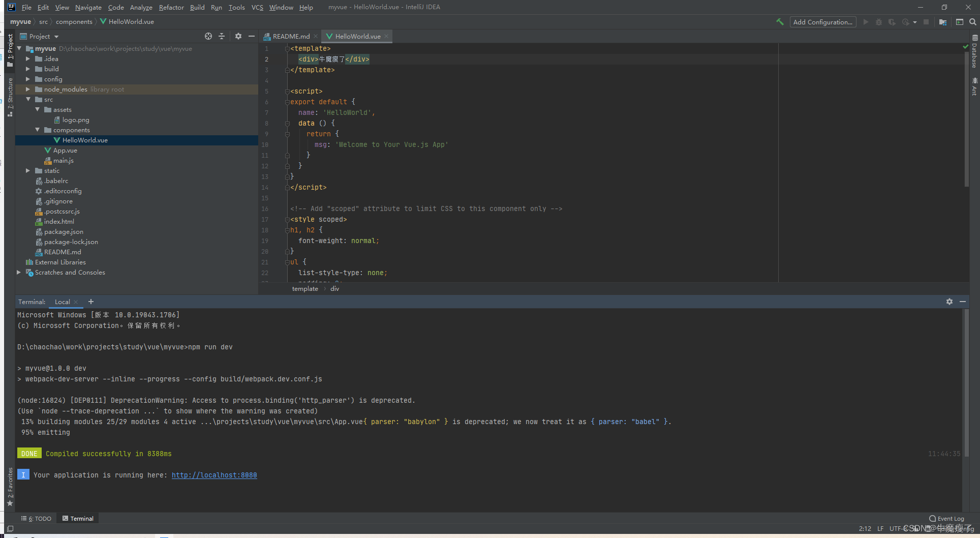Screen dimensions: 980x538
Task: Close the README.md editor tab
Action: (315, 36)
